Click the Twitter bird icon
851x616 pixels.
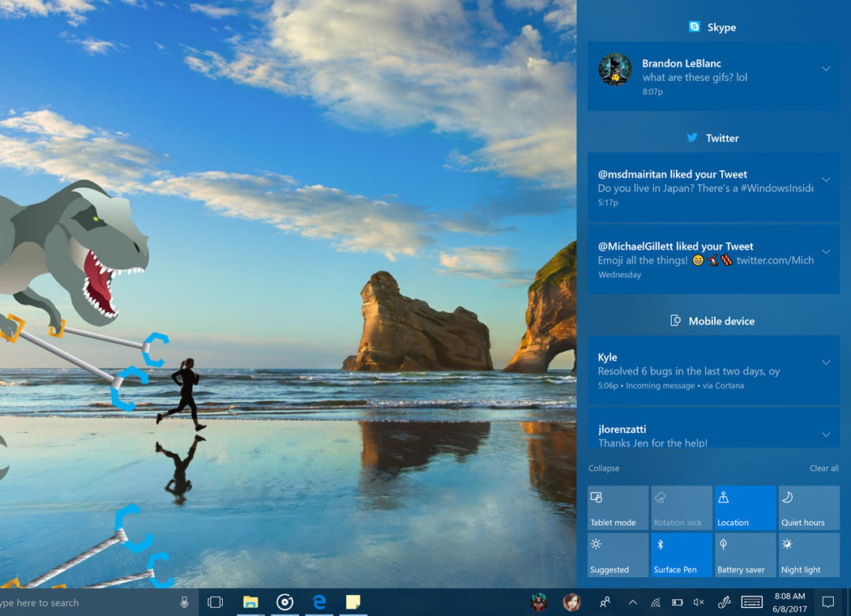(x=691, y=138)
